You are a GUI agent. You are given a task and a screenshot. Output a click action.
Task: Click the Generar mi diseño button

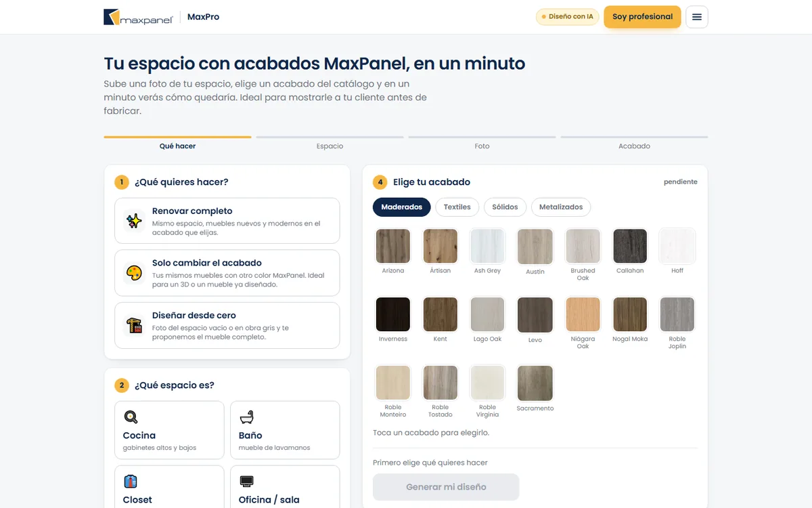(446, 487)
